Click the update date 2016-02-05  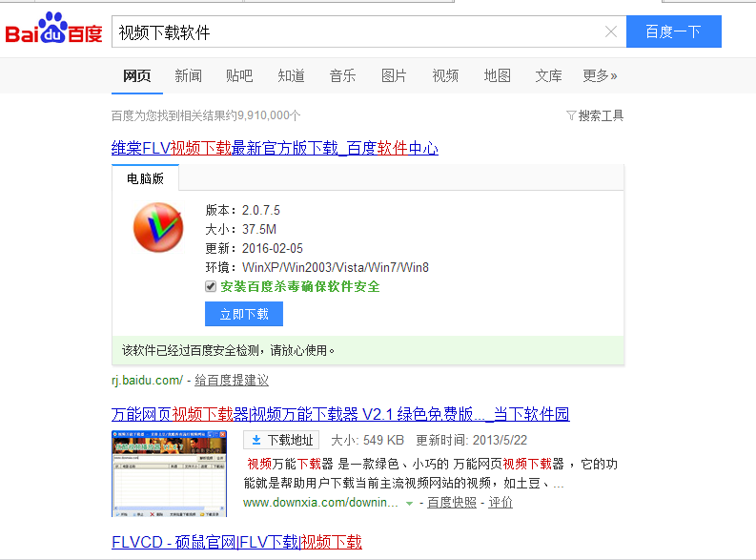tap(273, 248)
